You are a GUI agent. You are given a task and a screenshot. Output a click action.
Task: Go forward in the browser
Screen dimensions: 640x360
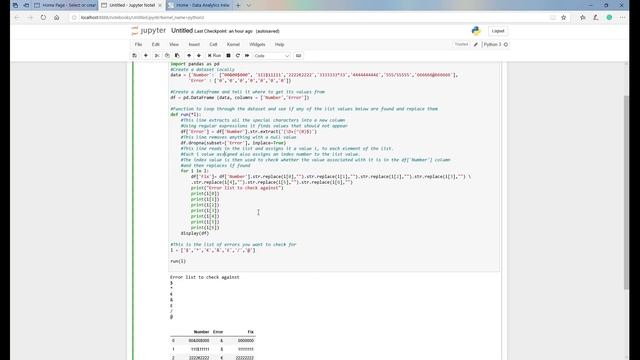[x=30, y=18]
